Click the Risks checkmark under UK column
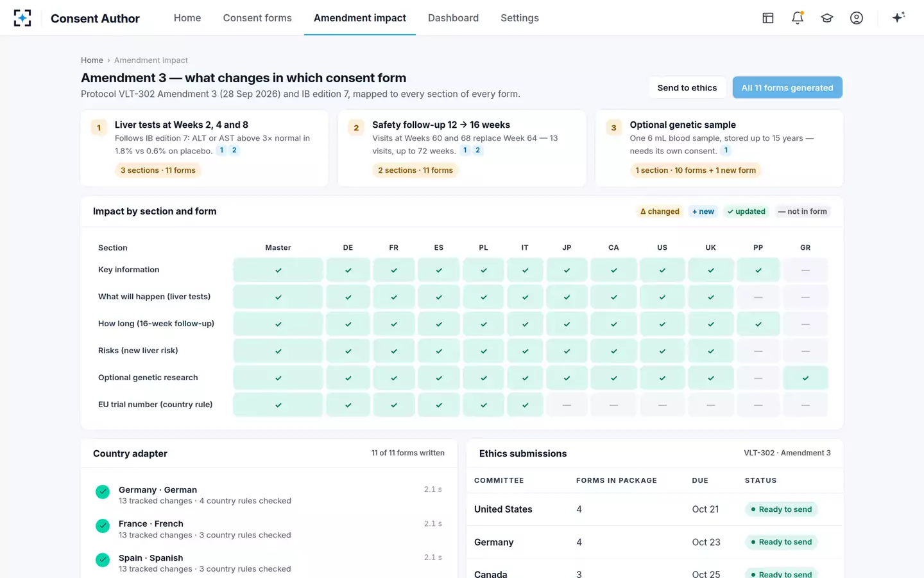924x578 pixels. [x=710, y=351]
